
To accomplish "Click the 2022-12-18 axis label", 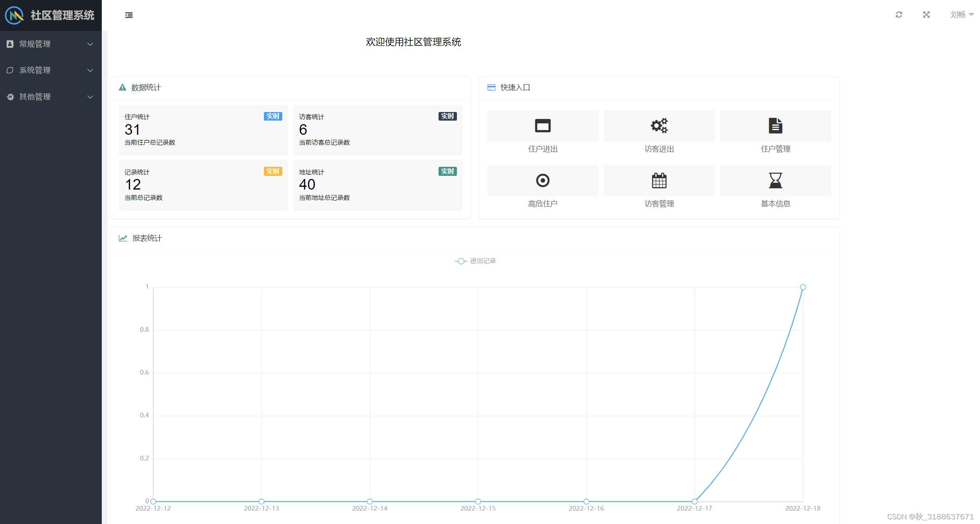I will pos(803,508).
